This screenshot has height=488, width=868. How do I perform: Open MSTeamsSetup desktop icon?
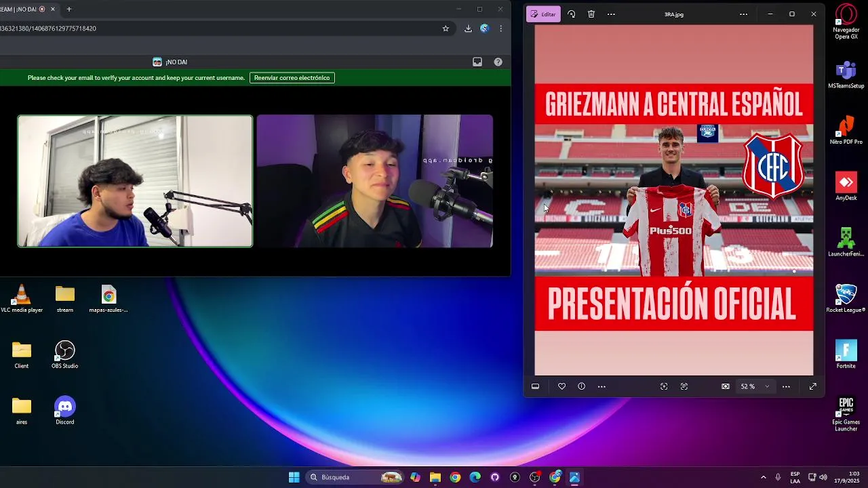pyautogui.click(x=846, y=75)
